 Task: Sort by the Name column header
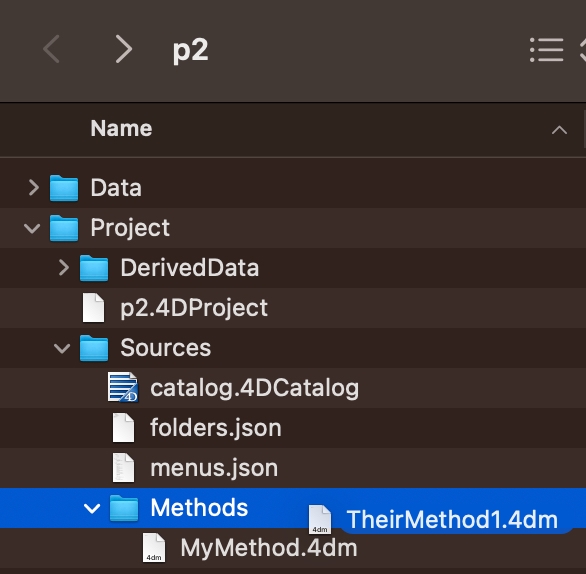[x=121, y=129]
